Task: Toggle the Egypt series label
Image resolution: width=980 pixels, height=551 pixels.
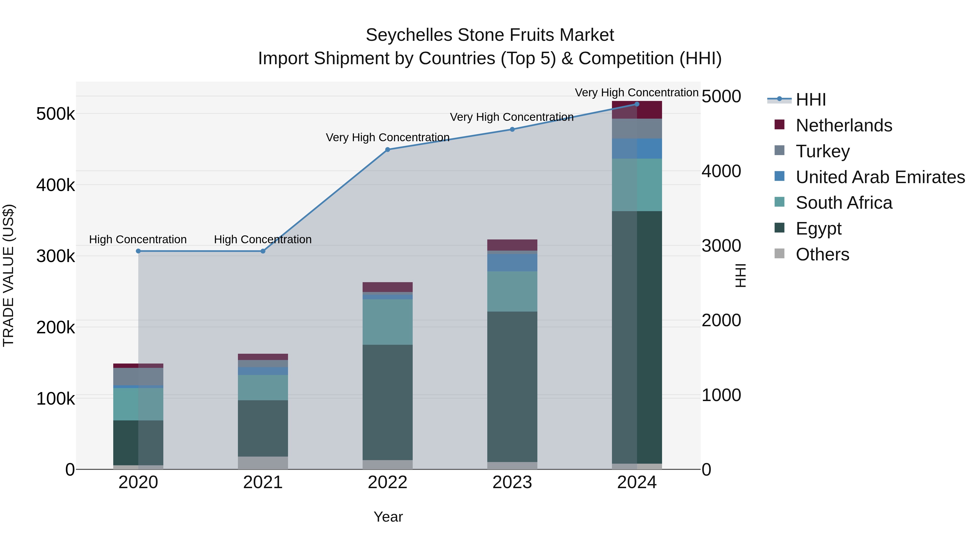Action: 818,229
